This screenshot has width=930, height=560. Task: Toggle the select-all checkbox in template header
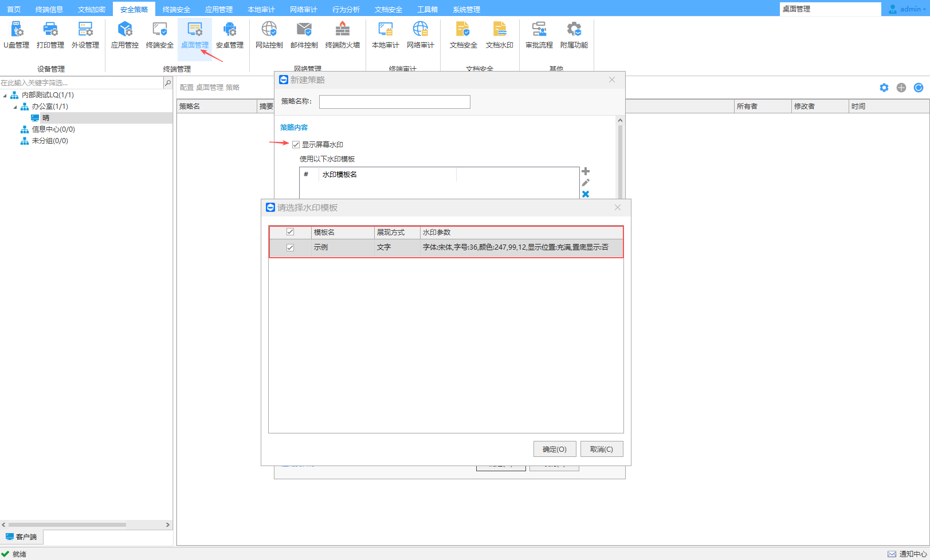pyautogui.click(x=290, y=232)
